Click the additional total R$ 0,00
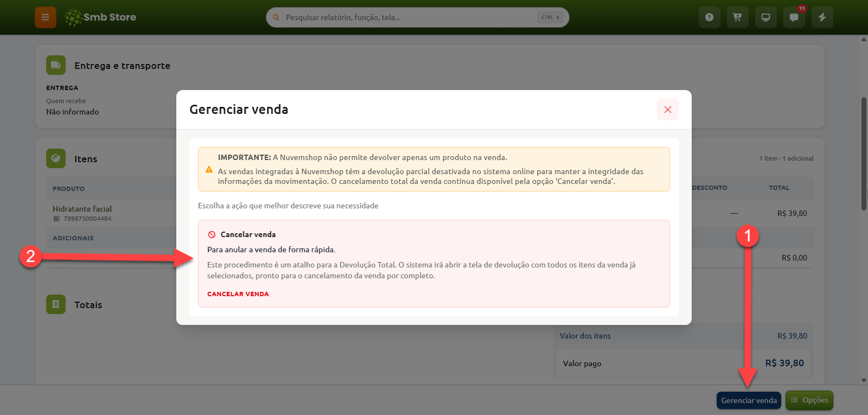Image resolution: width=868 pixels, height=415 pixels. pos(794,258)
